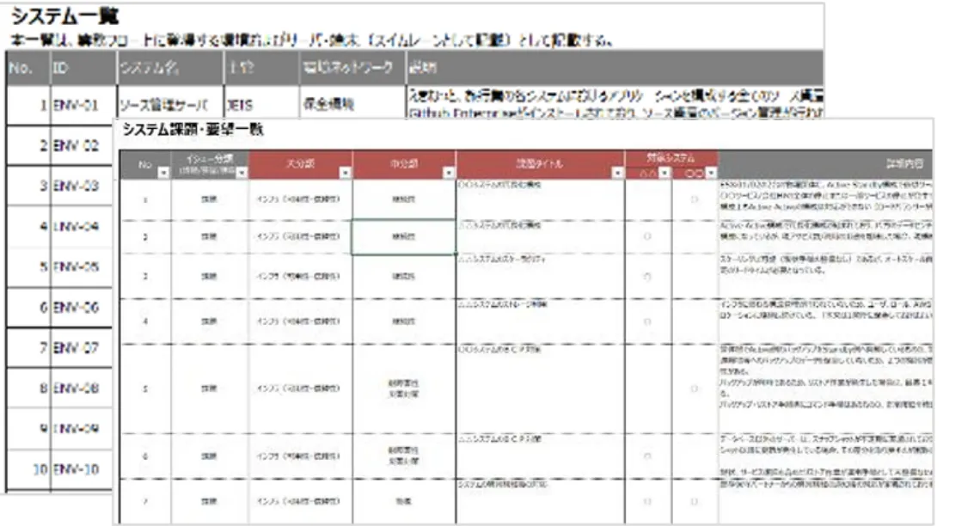Select the No 7 cell in issues table
The image size is (980, 526).
[x=145, y=501]
